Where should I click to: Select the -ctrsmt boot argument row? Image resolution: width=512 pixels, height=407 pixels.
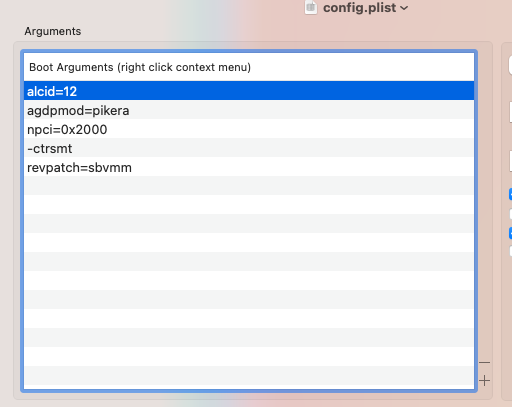click(x=249, y=148)
